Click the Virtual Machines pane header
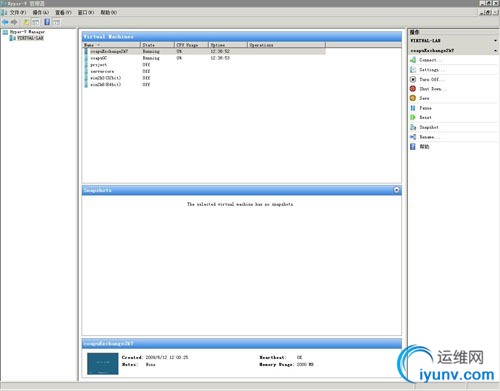500x391 pixels. click(x=242, y=37)
